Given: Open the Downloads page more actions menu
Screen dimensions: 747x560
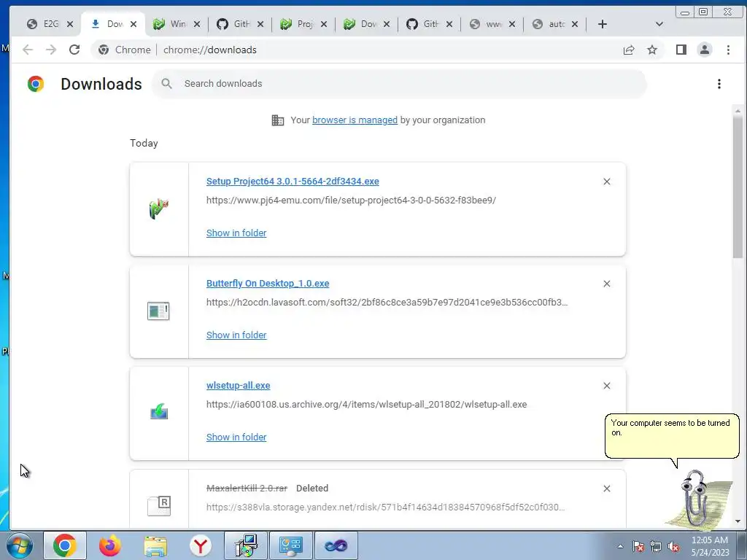Looking at the screenshot, I should (719, 84).
